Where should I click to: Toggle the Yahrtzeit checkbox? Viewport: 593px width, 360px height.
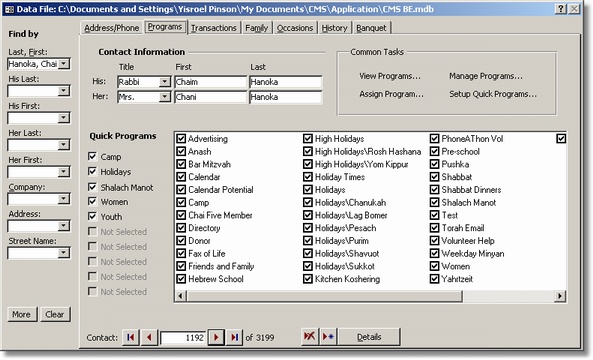tap(435, 279)
